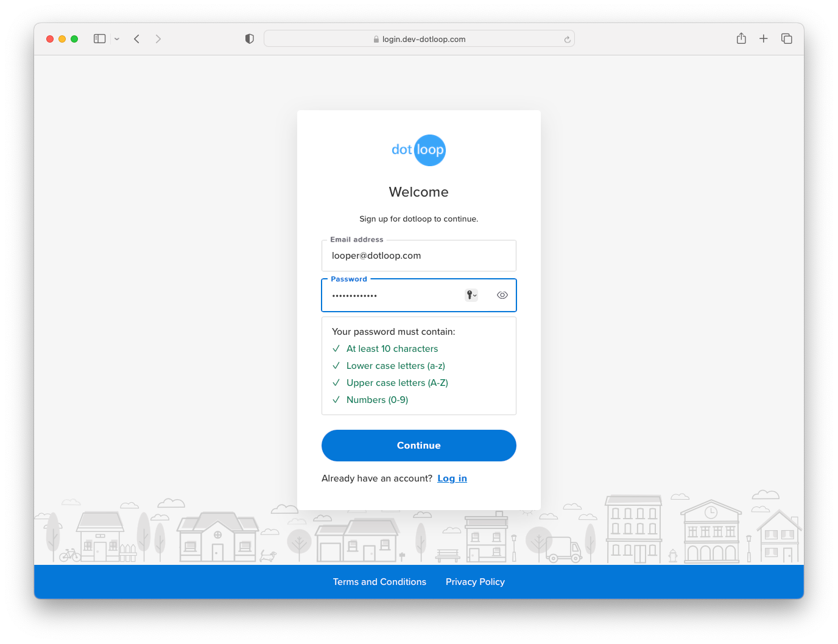Click the lock icon in address bar

click(x=376, y=39)
